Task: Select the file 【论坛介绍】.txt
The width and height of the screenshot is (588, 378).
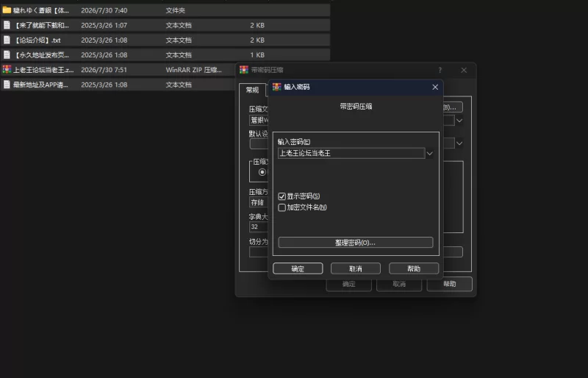Action: (37, 40)
